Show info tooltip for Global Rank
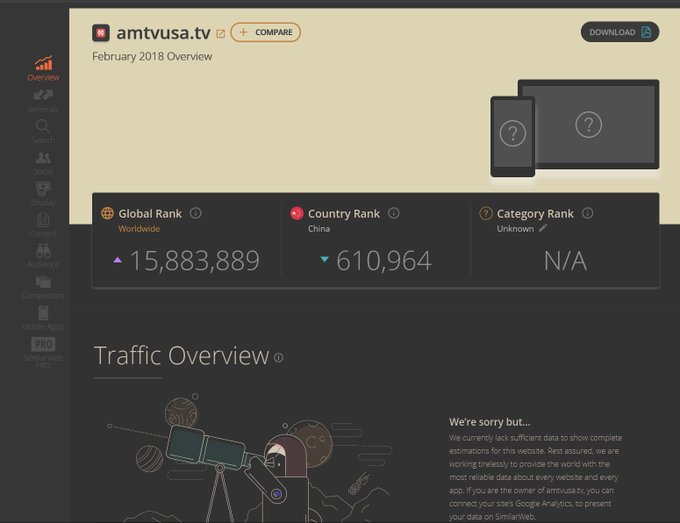 coord(196,213)
